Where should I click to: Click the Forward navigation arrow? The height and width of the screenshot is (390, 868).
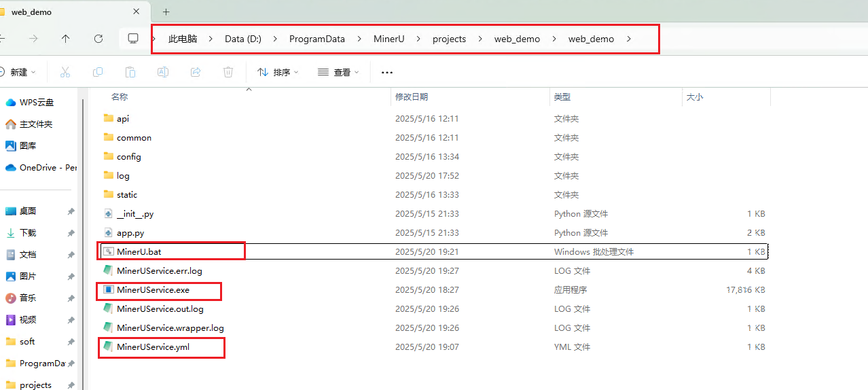(33, 39)
